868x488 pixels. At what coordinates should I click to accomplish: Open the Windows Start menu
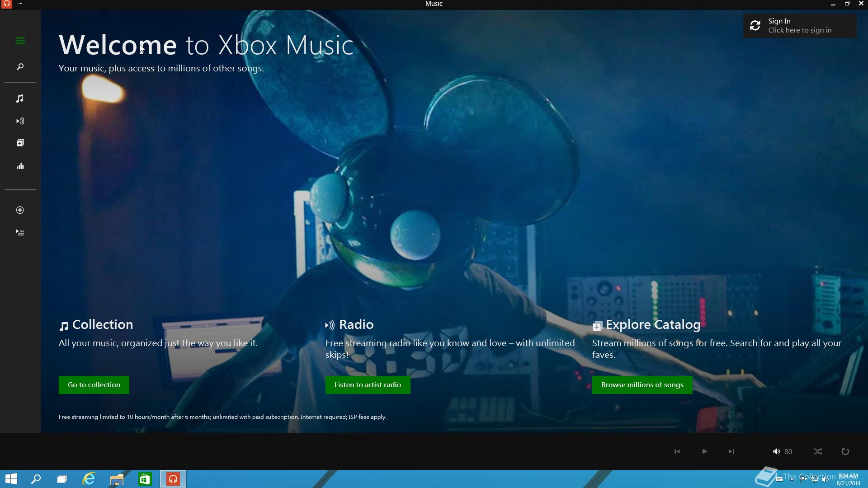[11, 479]
